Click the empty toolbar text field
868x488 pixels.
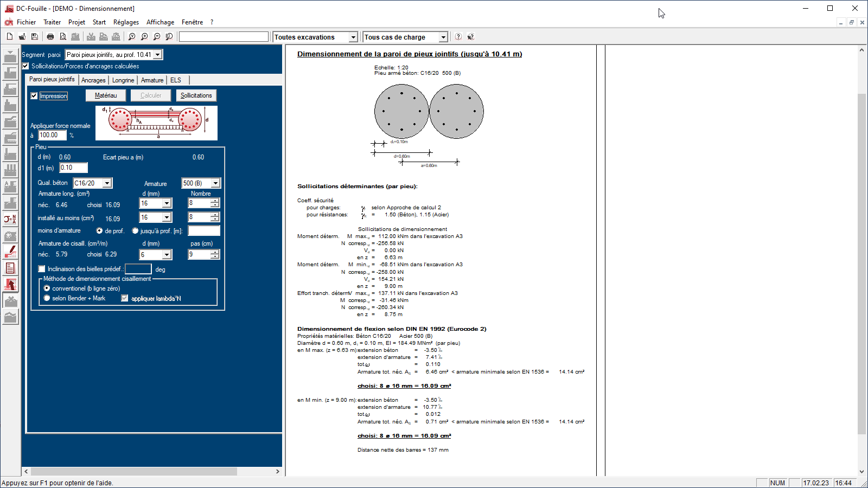224,37
